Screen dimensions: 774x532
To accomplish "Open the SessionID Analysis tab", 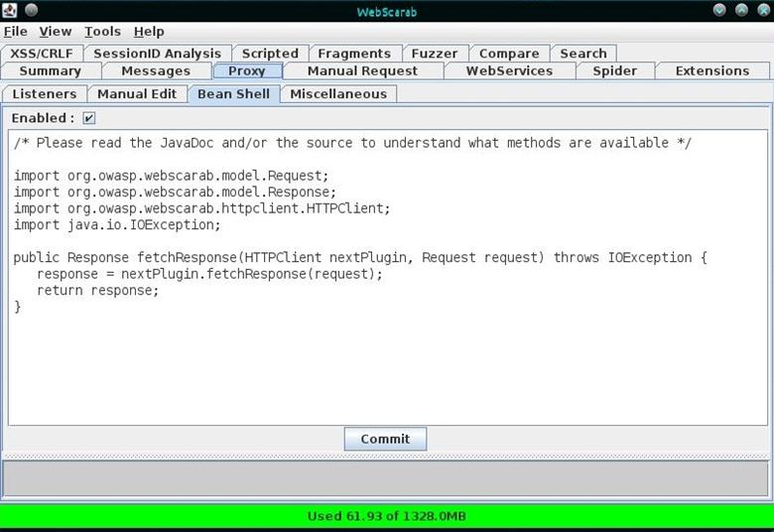I will pyautogui.click(x=158, y=54).
